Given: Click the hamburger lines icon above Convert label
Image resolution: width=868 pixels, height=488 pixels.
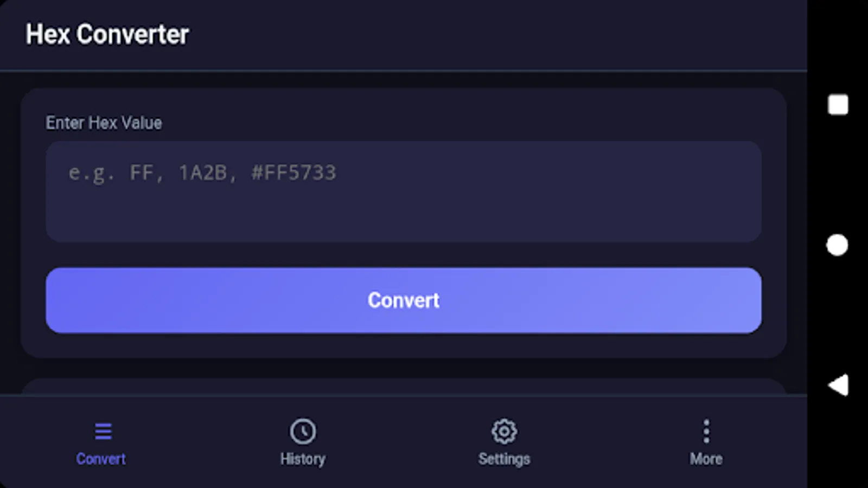Looking at the screenshot, I should [x=103, y=430].
